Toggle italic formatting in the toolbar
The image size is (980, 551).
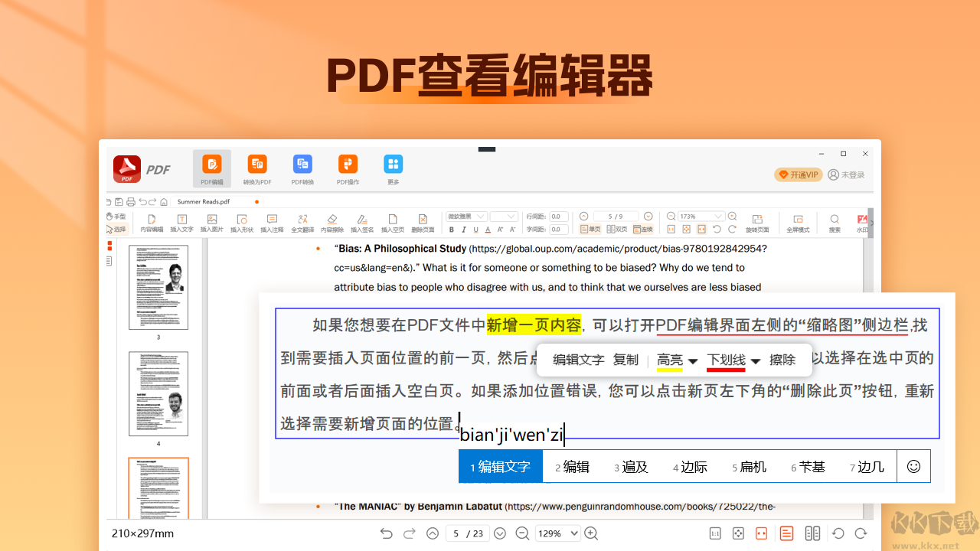pyautogui.click(x=463, y=230)
